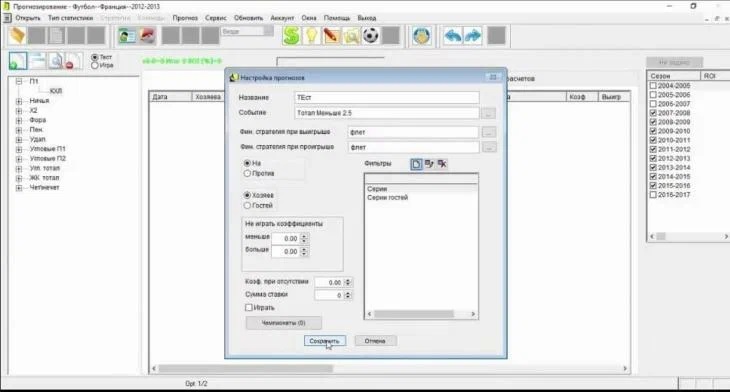Screen dimensions: 730x392
Task: Open the Тип статистики menu
Action: [x=70, y=18]
